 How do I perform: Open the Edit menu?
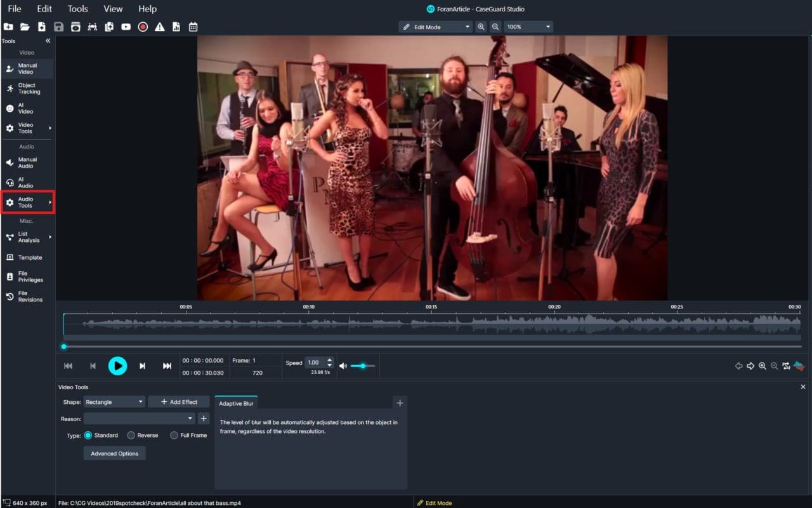pos(44,9)
